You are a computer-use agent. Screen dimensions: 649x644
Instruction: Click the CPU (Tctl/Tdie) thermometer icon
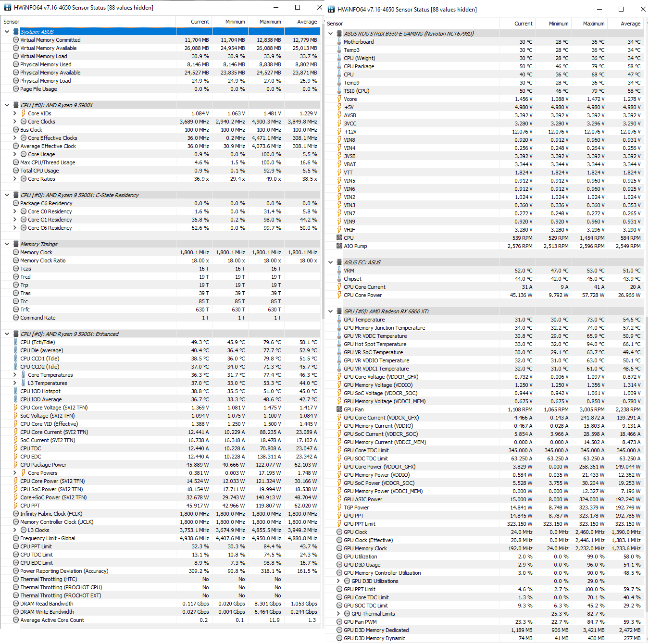(x=16, y=342)
